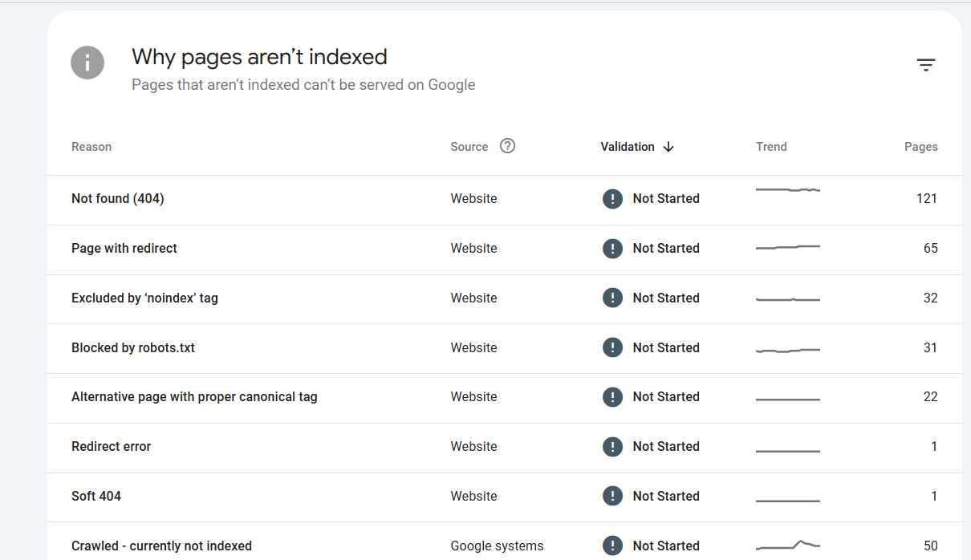Screen dimensions: 971x560
Task: Click Not Started in Not found (404) row
Action: (666, 198)
